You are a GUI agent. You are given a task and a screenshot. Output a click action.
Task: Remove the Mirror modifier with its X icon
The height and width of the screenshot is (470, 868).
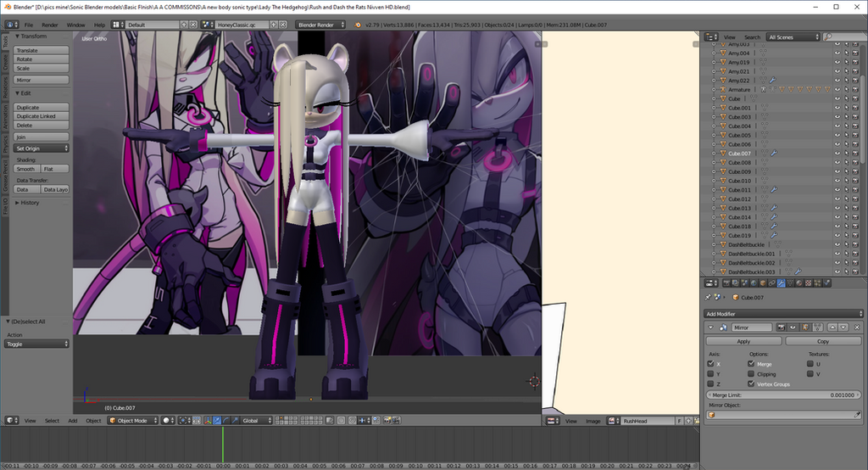click(x=857, y=327)
